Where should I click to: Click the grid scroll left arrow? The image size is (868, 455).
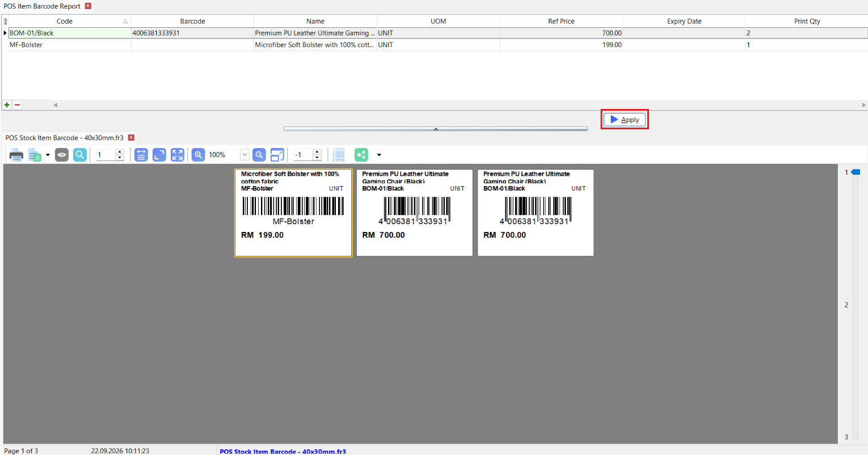coord(56,105)
